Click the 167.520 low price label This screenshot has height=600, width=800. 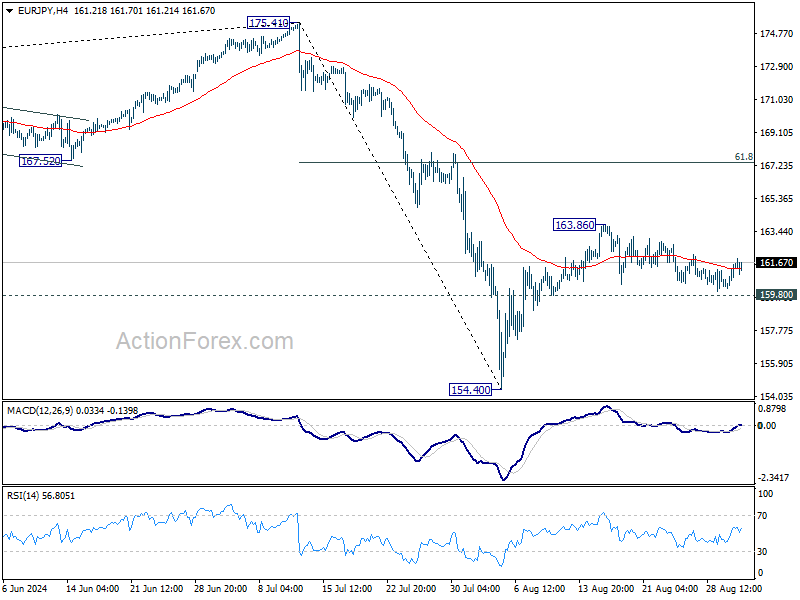click(x=40, y=161)
